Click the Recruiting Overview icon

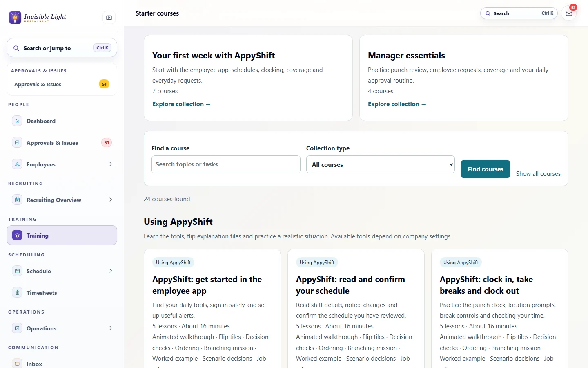(x=17, y=200)
